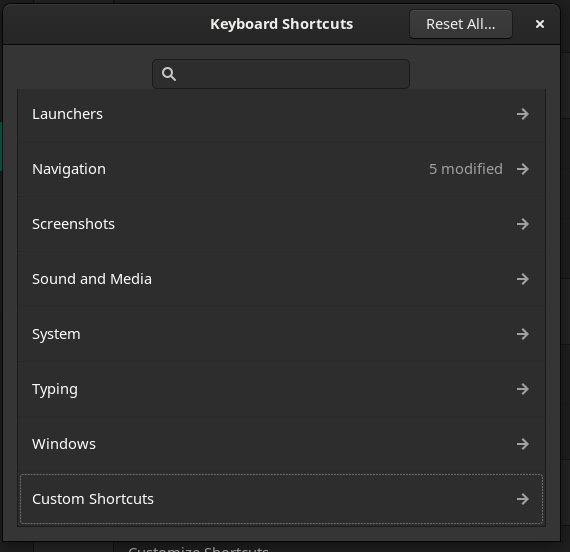The image size is (570, 552).
Task: Click the arrow beside Sound and Media
Action: 523,279
